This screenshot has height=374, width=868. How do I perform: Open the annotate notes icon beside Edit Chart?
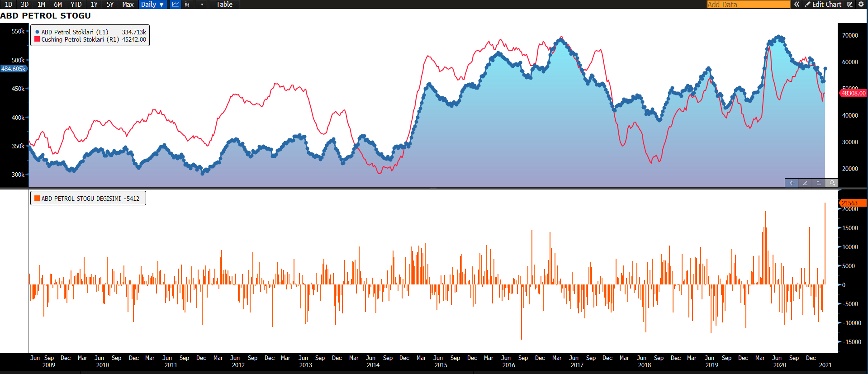850,5
